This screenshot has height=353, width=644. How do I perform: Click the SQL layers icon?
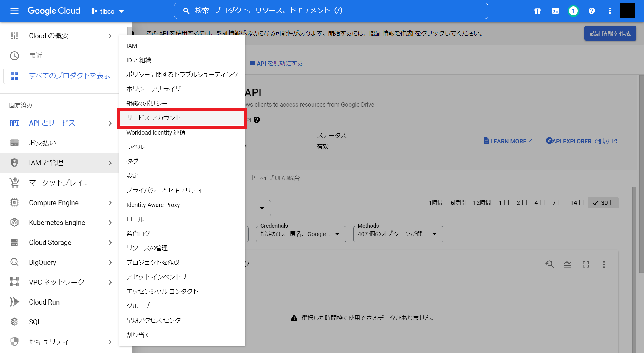tap(14, 322)
